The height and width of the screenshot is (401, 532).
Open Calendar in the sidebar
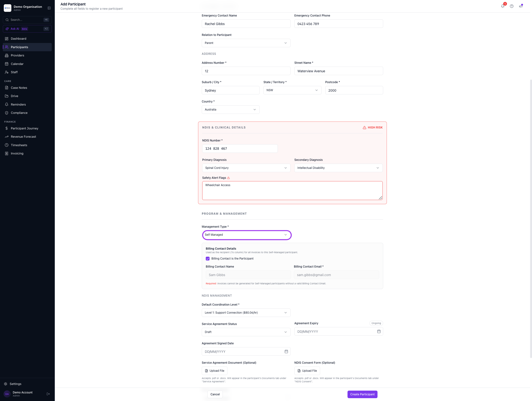point(27,64)
